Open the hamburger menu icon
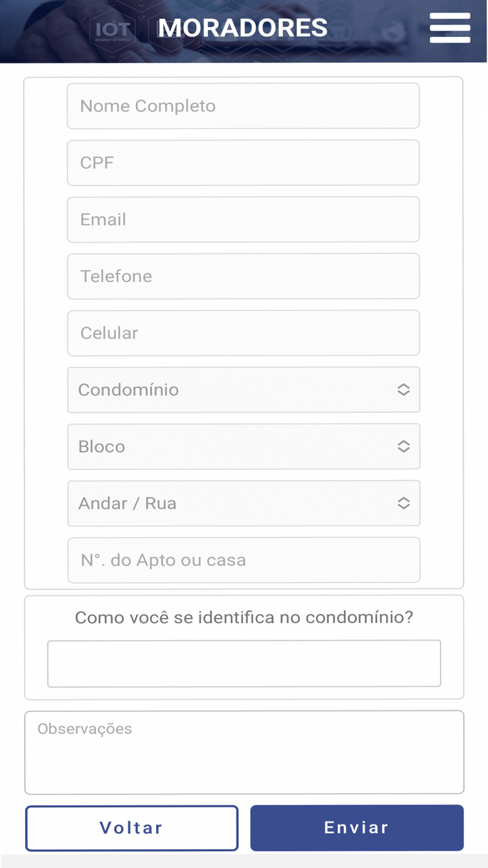 450,29
